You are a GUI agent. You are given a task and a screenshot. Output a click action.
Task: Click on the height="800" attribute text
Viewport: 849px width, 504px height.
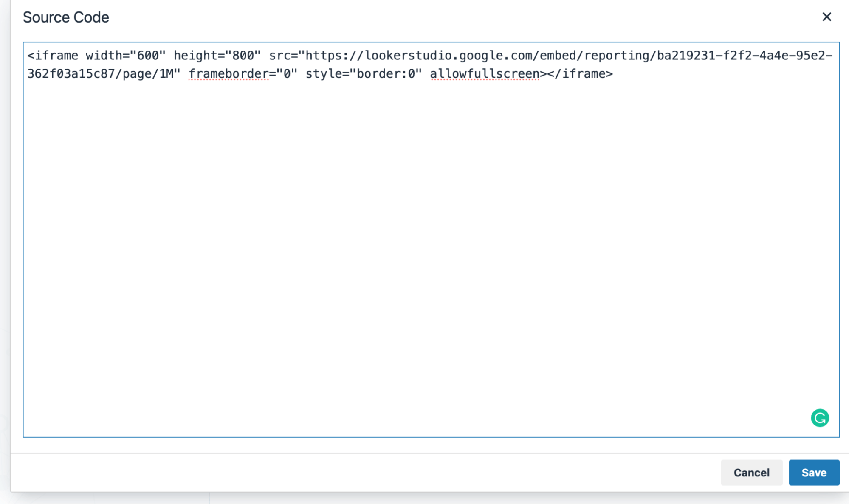coord(217,56)
